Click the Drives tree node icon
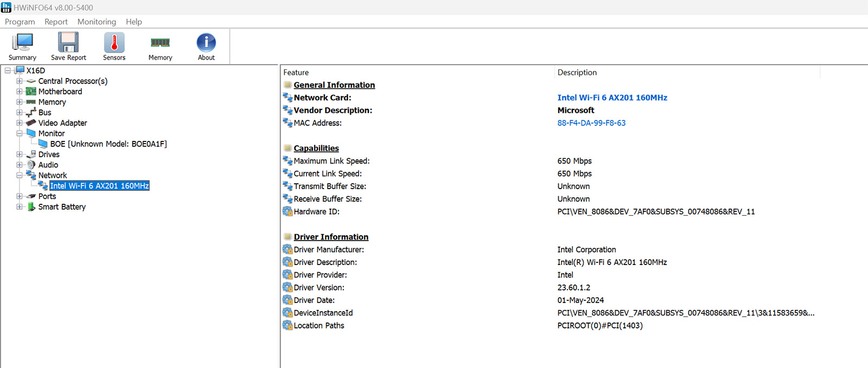 [x=31, y=154]
